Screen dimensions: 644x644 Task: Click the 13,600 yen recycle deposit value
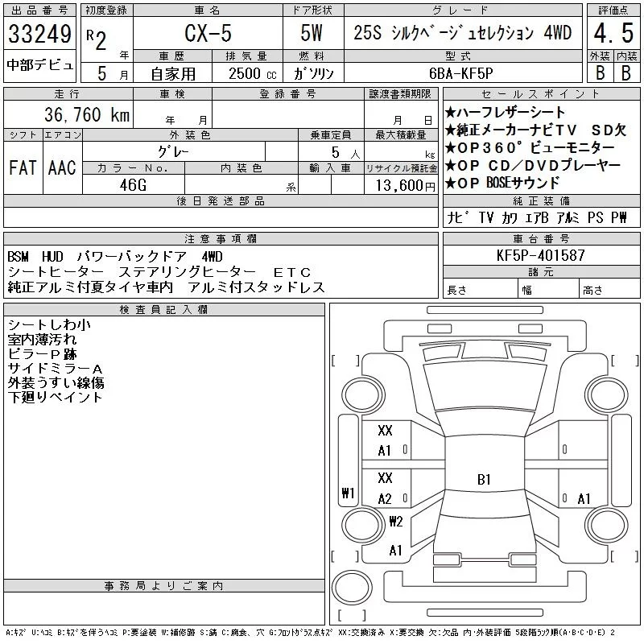(x=400, y=184)
